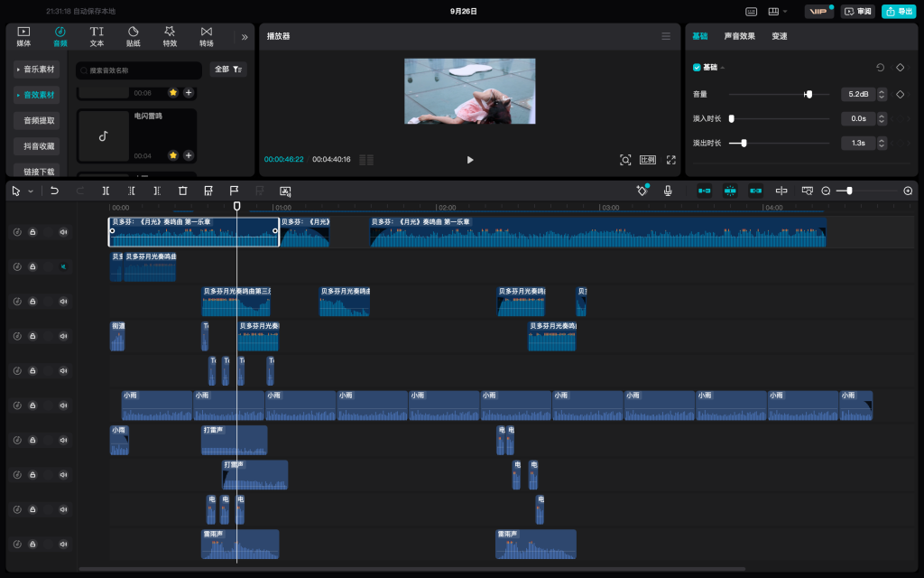
Task: Click the zoom-in timeline magnifier icon
Action: click(x=908, y=191)
